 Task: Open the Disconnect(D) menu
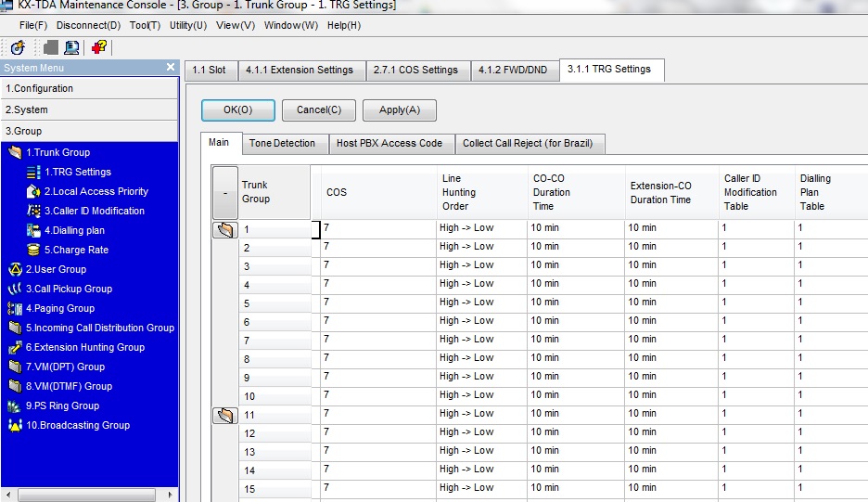point(89,25)
